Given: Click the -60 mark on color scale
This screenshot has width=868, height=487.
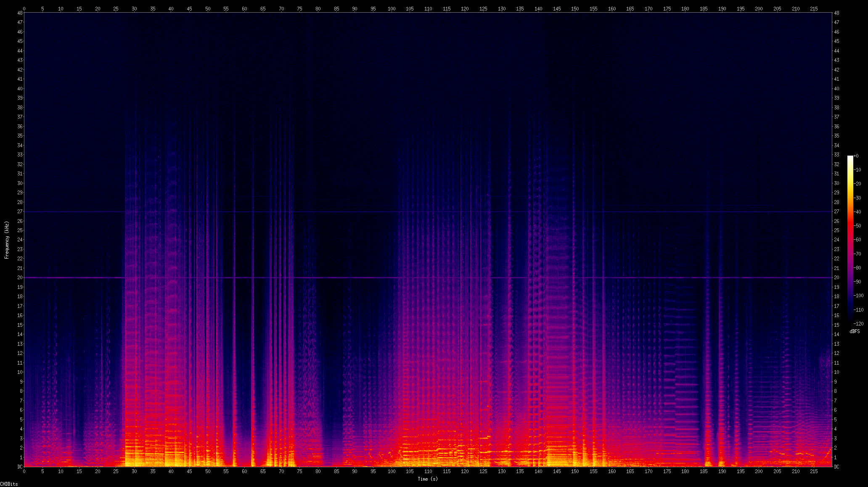Looking at the screenshot, I should tap(858, 240).
